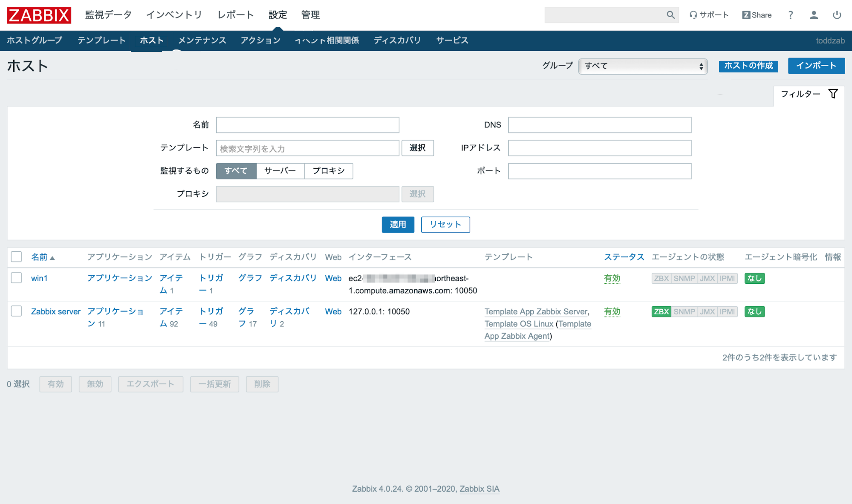Image resolution: width=852 pixels, height=504 pixels.
Task: Focus the DNS filter field
Action: (x=600, y=125)
